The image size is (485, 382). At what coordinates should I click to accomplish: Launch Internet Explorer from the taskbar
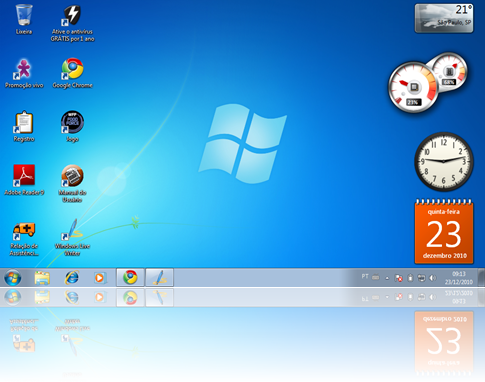72,277
